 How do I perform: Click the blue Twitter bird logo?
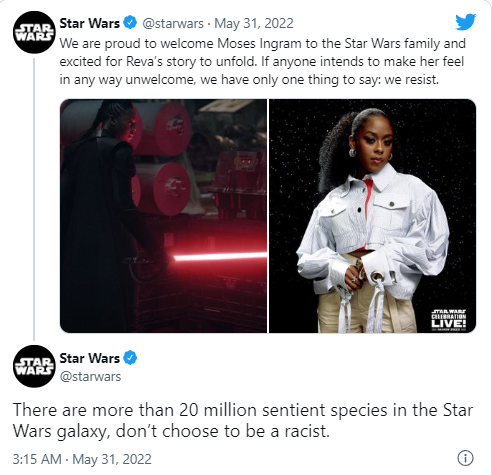point(466,22)
